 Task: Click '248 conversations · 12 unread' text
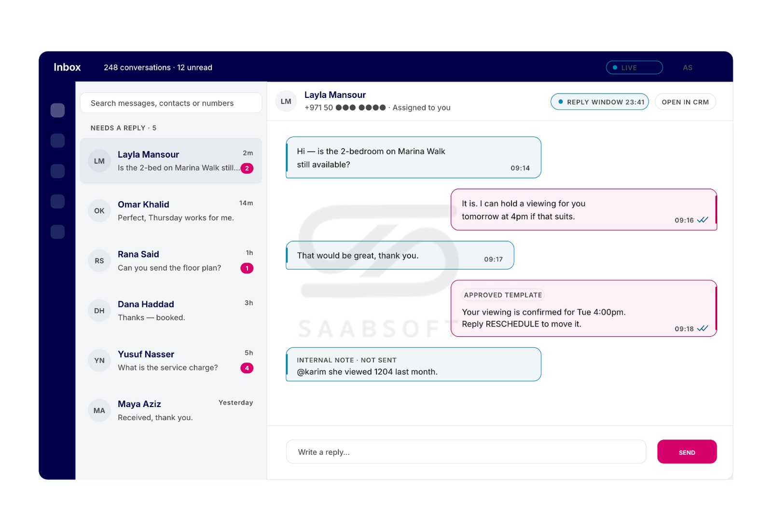click(158, 68)
